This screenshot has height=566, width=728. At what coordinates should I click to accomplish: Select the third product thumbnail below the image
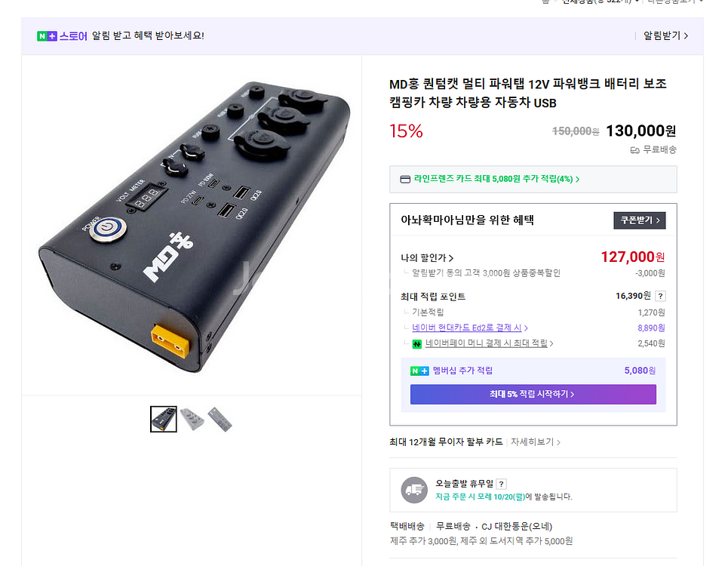[x=220, y=420]
